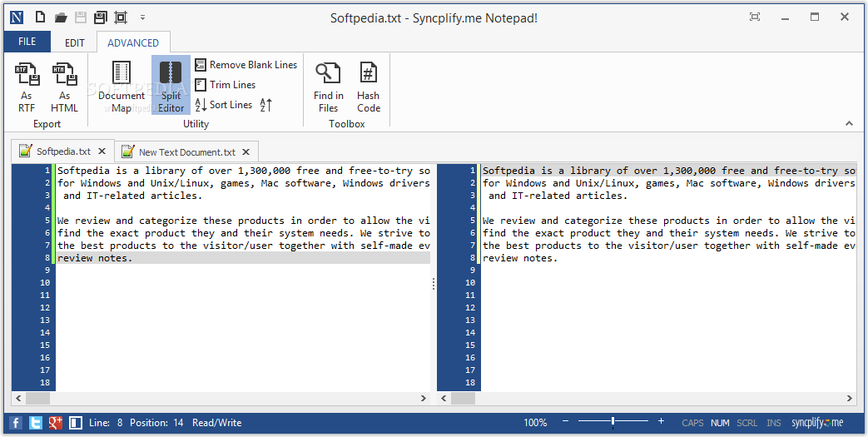This screenshot has width=868, height=437.
Task: Open the quick access toolbar customize arrow
Action: tap(142, 17)
